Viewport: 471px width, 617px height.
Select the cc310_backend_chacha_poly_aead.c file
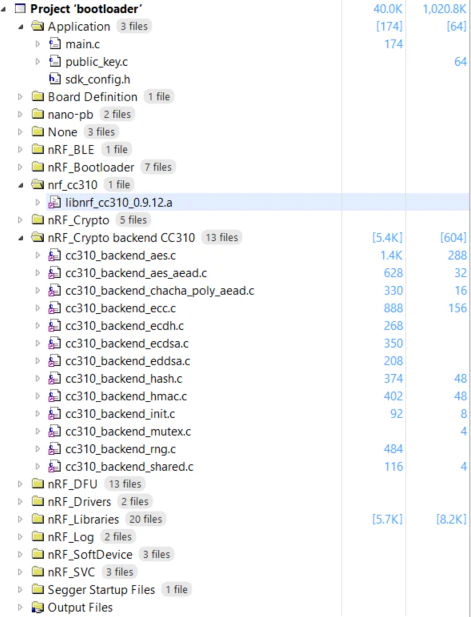pos(159,290)
